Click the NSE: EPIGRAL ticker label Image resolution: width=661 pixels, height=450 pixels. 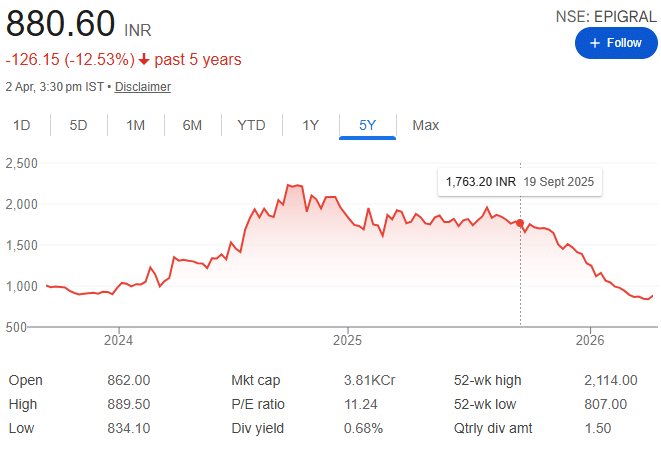coord(606,16)
